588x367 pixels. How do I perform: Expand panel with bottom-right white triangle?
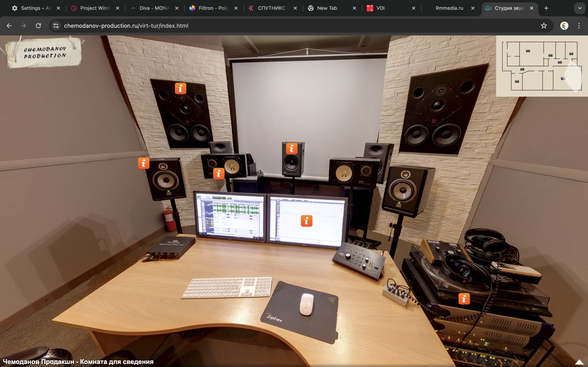(x=579, y=362)
